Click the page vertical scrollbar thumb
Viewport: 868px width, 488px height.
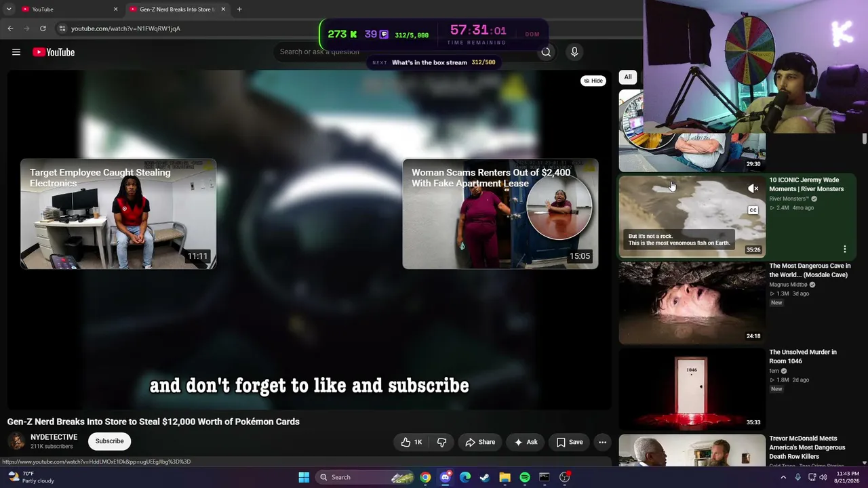[865, 139]
